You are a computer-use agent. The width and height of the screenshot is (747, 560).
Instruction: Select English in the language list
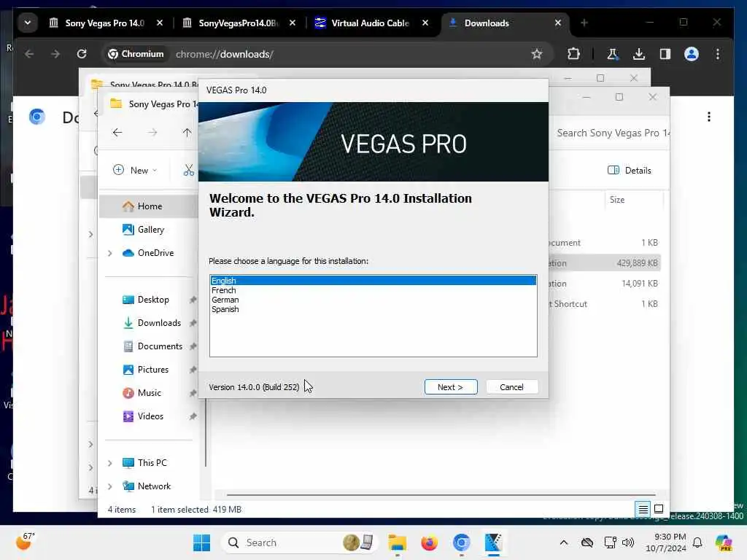click(x=373, y=281)
